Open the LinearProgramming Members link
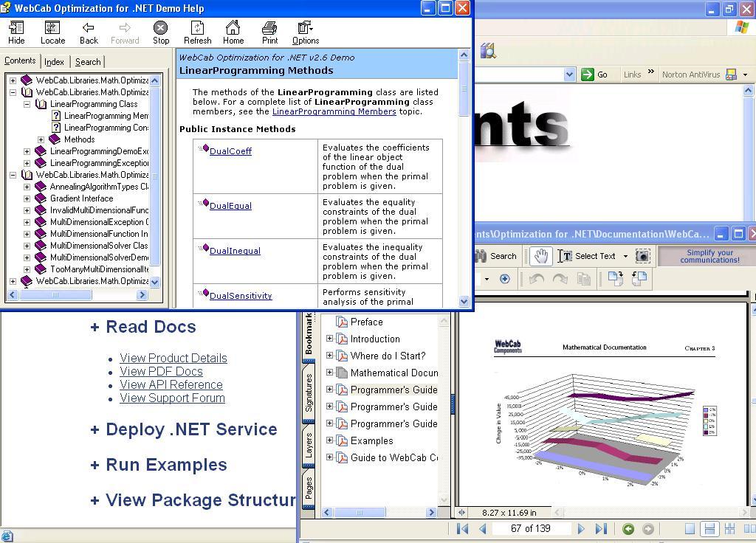The width and height of the screenshot is (756, 543). [334, 111]
